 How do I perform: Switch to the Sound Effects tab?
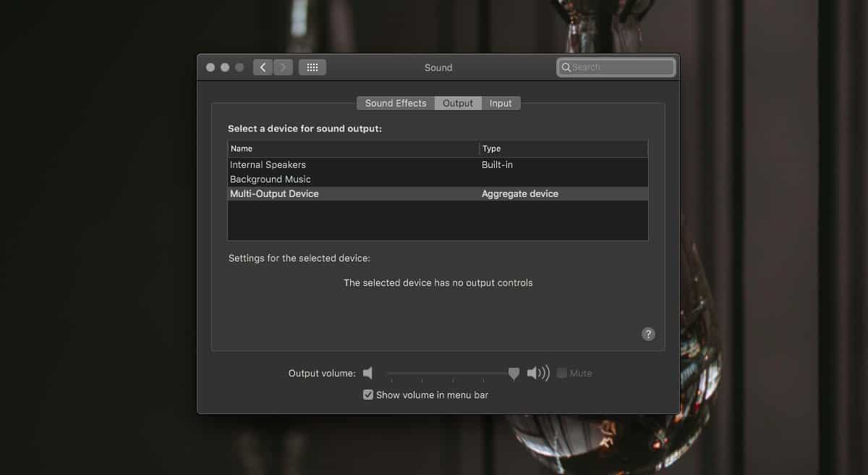point(395,103)
